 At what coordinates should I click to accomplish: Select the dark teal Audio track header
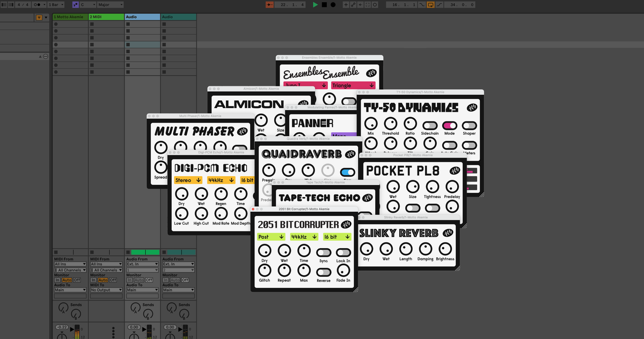pos(178,17)
